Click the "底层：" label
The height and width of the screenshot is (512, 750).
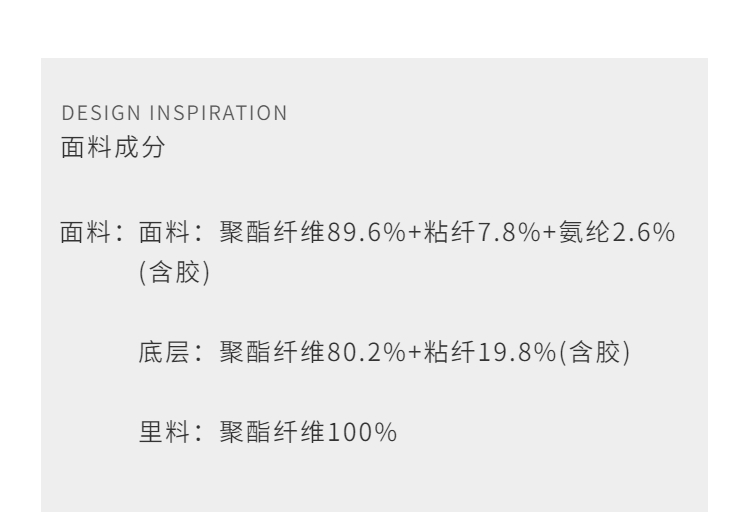point(171,353)
